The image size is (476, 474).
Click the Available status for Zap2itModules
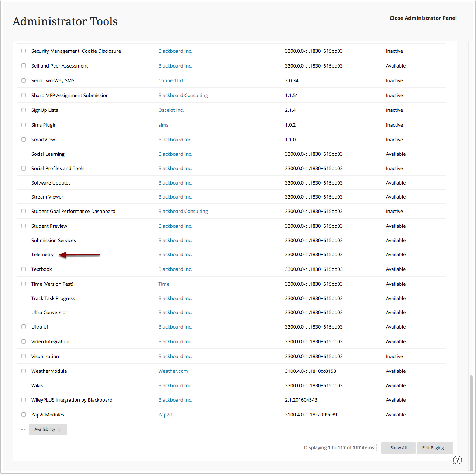[396, 415]
